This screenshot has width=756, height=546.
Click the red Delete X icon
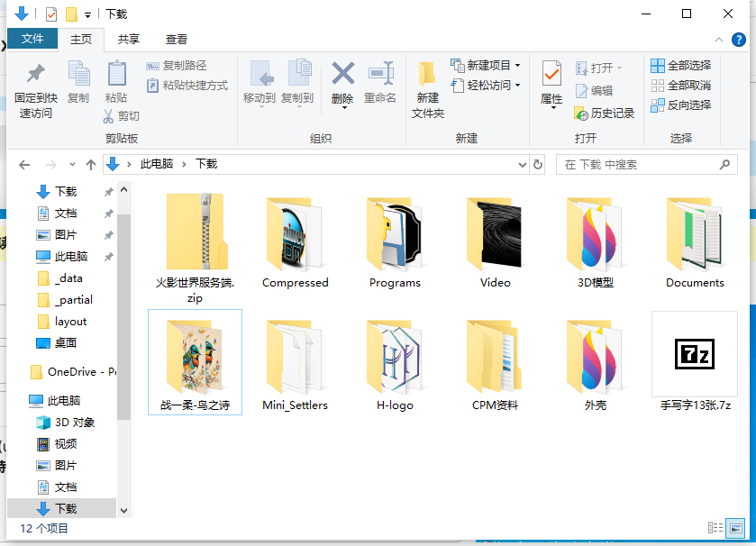pyautogui.click(x=342, y=75)
